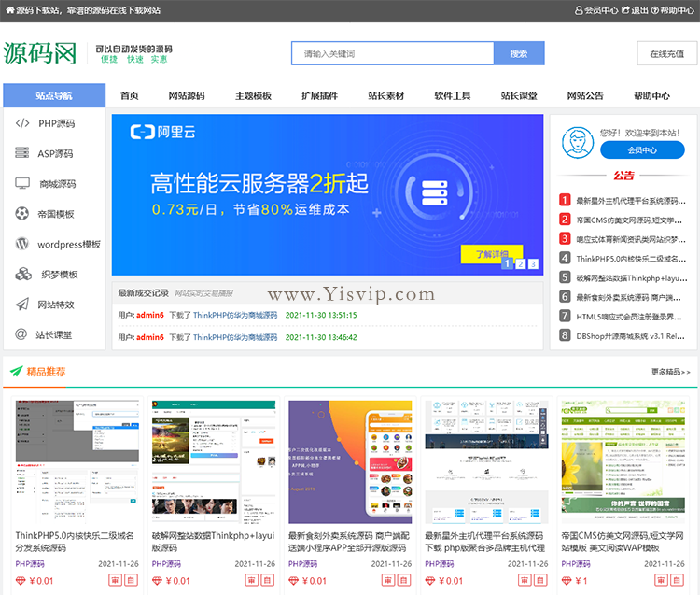
Task: Click 退出 link in top bar
Action: coord(639,10)
